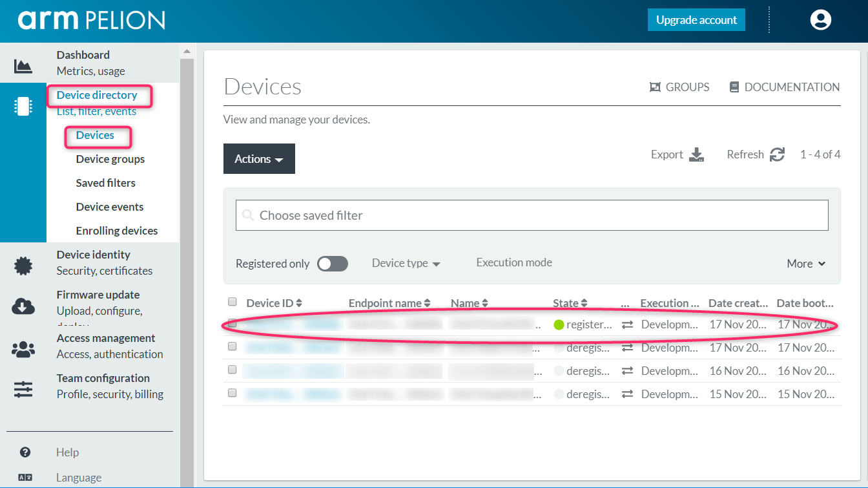Click the Device identity badge icon
This screenshot has height=488, width=868.
tap(23, 266)
